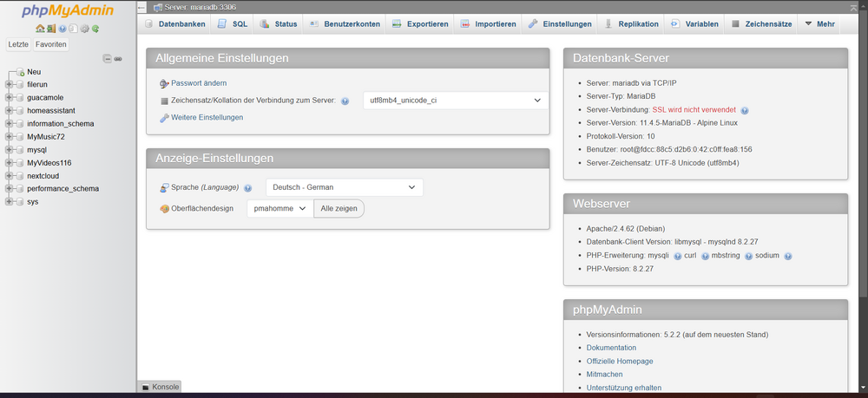The height and width of the screenshot is (398, 868).
Task: Click the Server: mariadb:3306 breadcrumb
Action: point(200,7)
